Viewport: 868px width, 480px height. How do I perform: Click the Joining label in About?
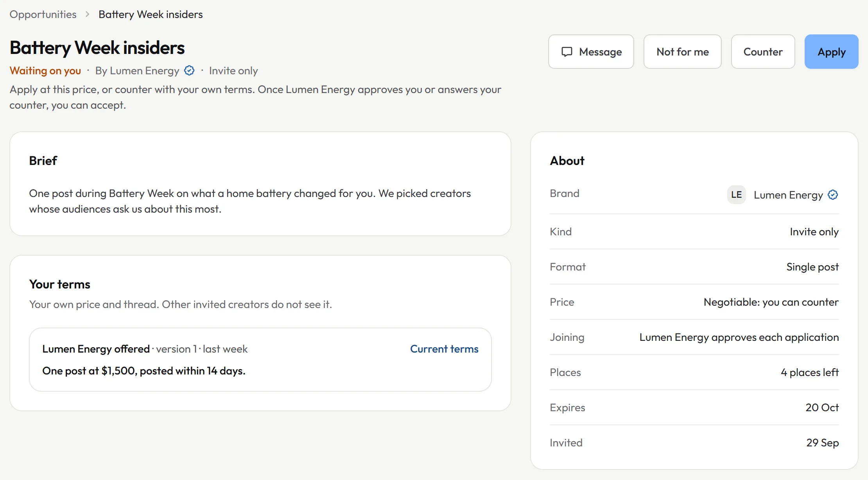[567, 337]
